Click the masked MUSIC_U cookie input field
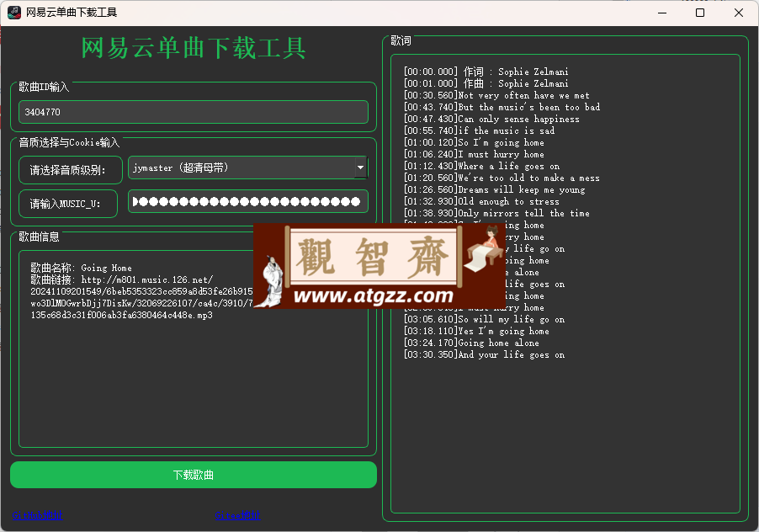The image size is (759, 532). [x=248, y=201]
